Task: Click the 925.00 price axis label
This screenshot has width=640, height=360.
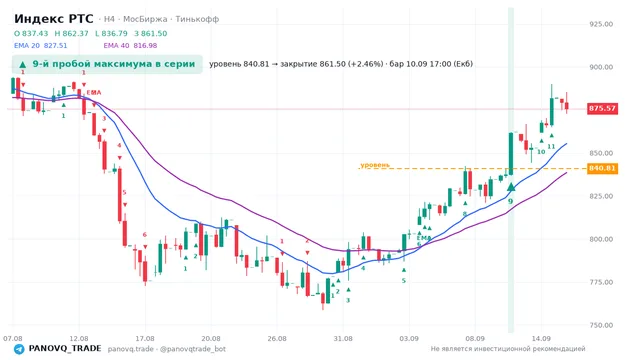Action: point(601,24)
